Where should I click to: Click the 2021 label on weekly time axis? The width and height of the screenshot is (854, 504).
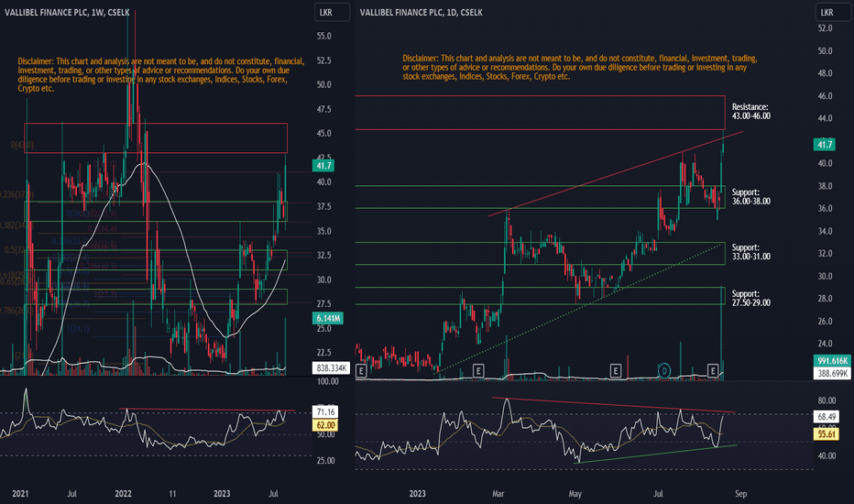pos(20,494)
